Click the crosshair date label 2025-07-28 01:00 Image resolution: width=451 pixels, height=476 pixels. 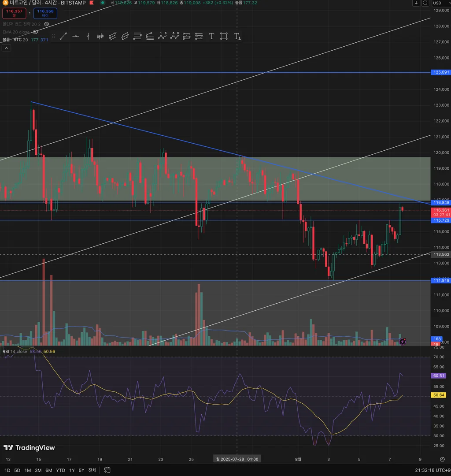pyautogui.click(x=237, y=459)
